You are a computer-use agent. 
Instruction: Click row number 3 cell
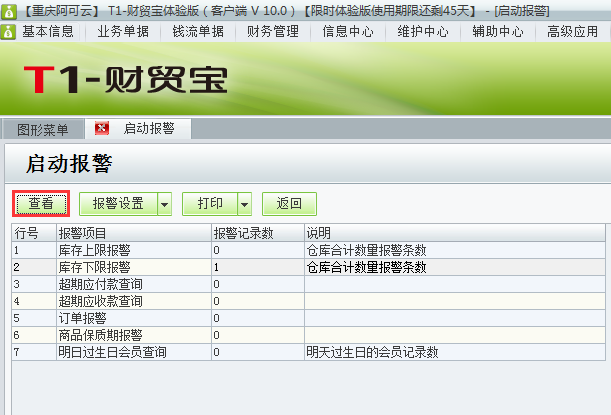click(34, 284)
